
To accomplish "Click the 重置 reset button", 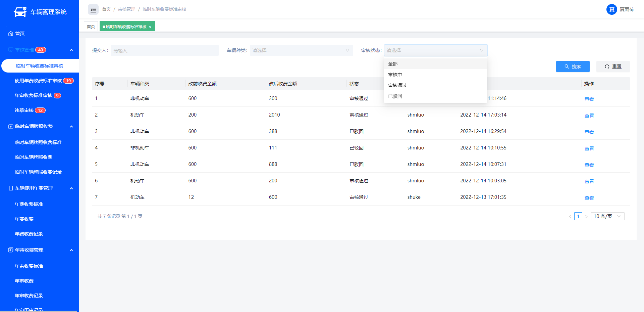I will point(613,66).
